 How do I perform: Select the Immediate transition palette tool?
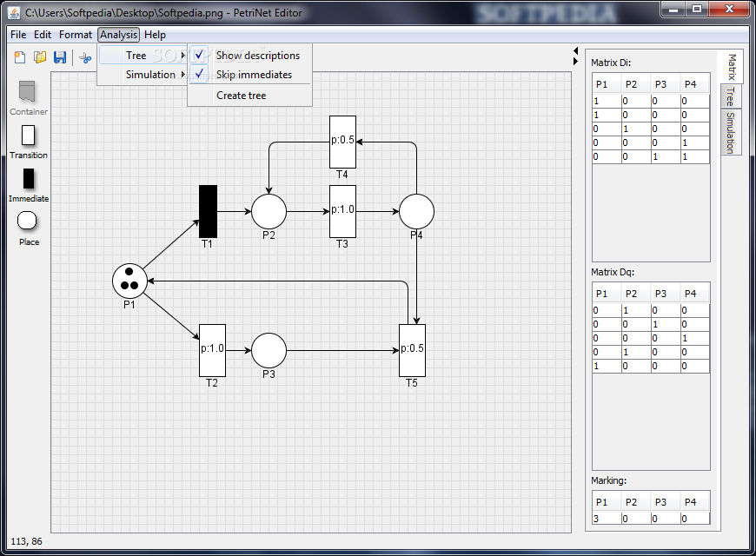coord(29,185)
